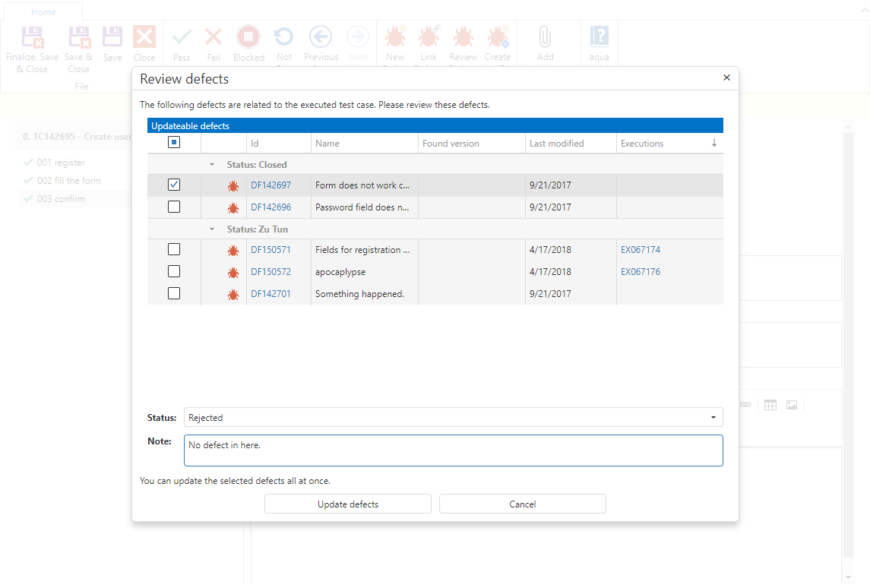Toggle the select-all checkbox in table header
Image resolution: width=870 pixels, height=588 pixels.
click(174, 142)
